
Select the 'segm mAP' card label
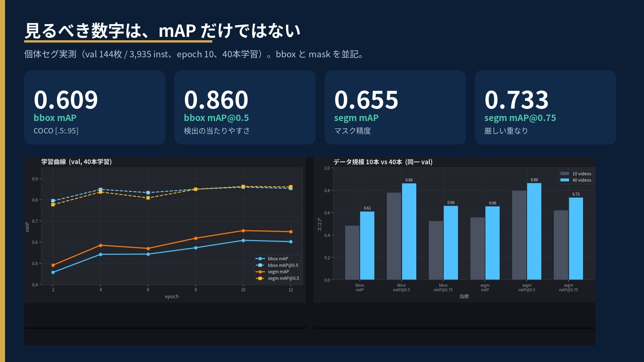[356, 118]
